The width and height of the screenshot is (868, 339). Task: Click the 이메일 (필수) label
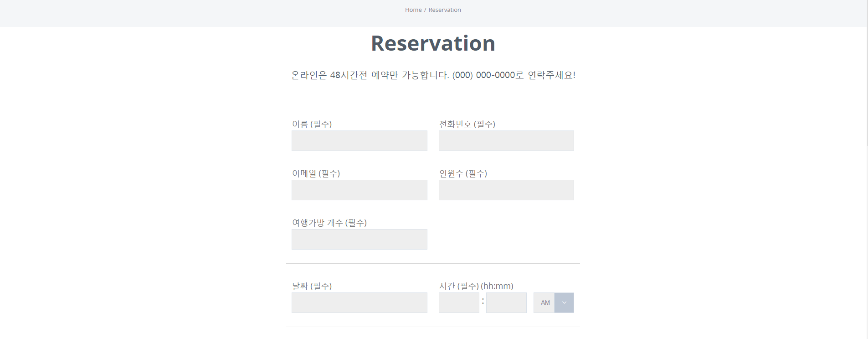point(316,173)
